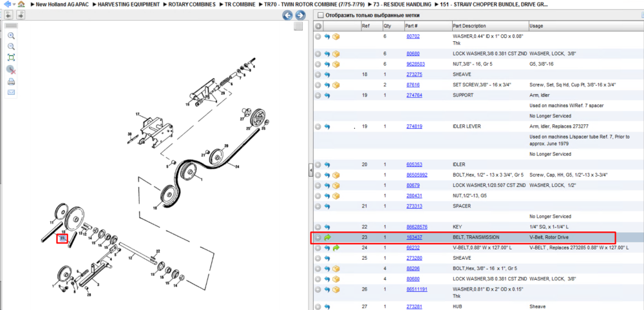
Task: Click the plus circle on SUPPORT 274764 row
Action: coord(318,95)
